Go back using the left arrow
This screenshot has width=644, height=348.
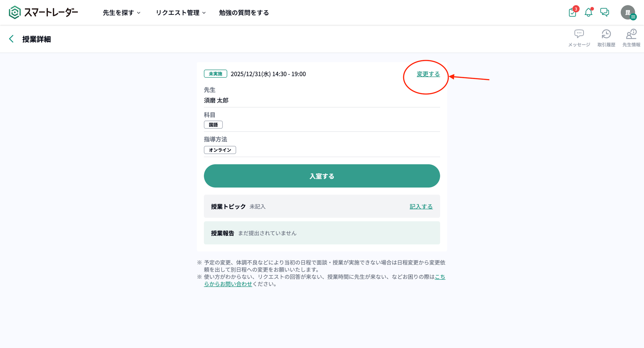pyautogui.click(x=11, y=39)
